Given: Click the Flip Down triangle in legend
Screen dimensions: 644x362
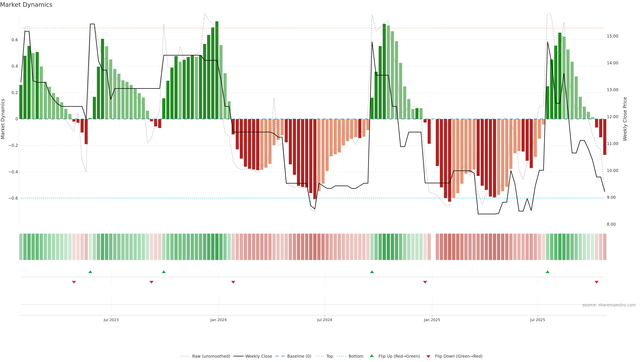Looking at the screenshot, I should pos(428,356).
